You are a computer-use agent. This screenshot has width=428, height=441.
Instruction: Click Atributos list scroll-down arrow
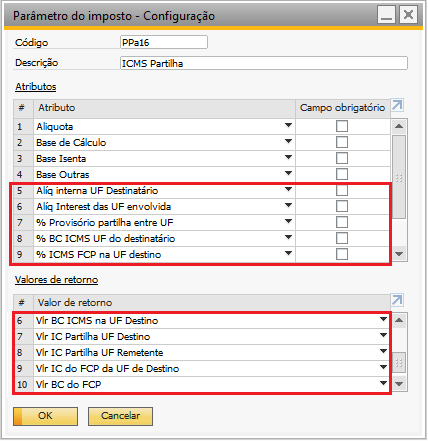click(399, 254)
